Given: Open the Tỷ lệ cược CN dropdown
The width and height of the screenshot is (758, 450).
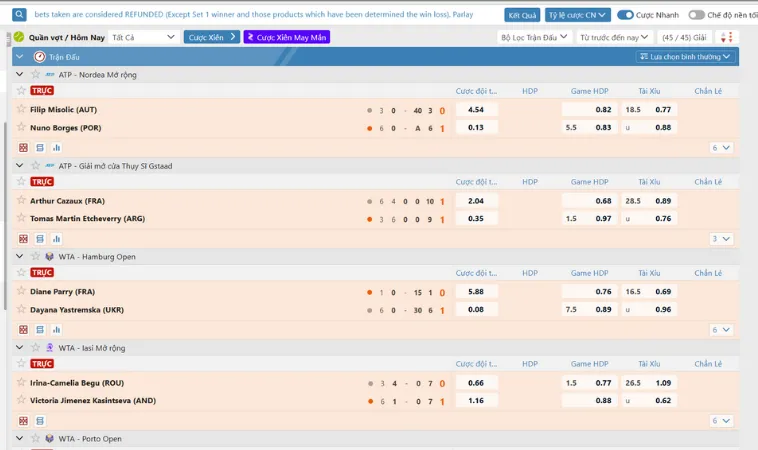Looking at the screenshot, I should tap(577, 15).
